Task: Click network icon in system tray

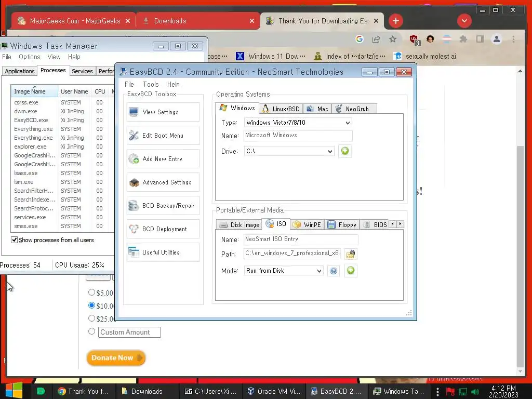Action: coord(463,392)
